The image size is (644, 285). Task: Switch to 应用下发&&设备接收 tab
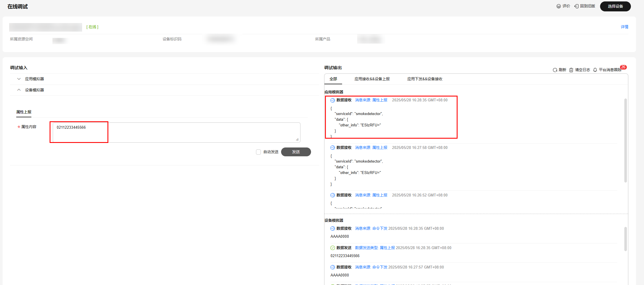[425, 79]
